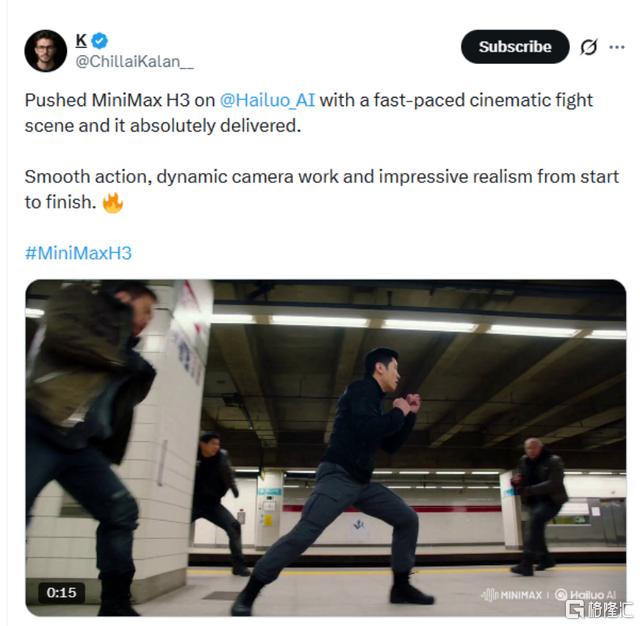Click the 'Smooth action' paragraph text
Image resolution: width=640 pixels, height=626 pixels.
click(x=322, y=189)
